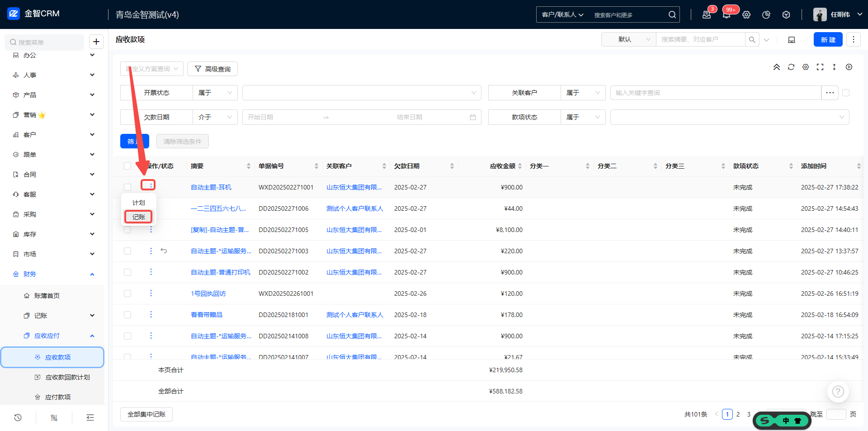This screenshot has height=431, width=868.
Task: Click the 跳至 page number input
Action: coord(836,414)
